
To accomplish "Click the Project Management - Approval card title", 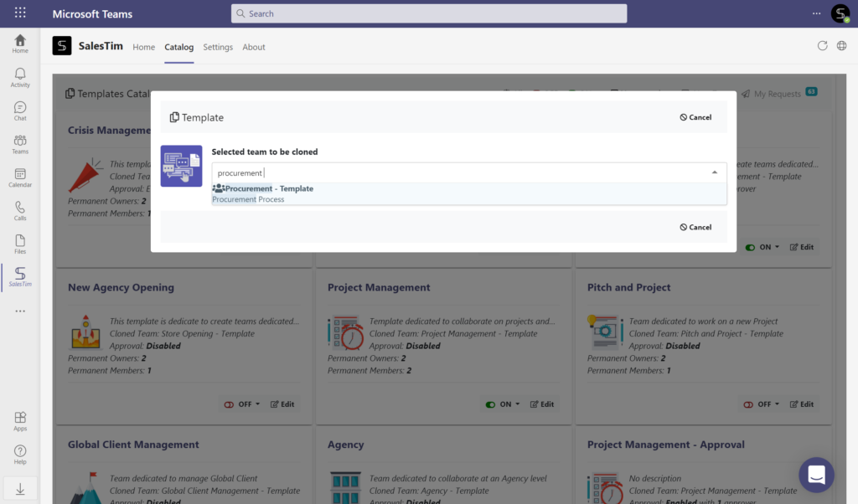I will pos(666,445).
